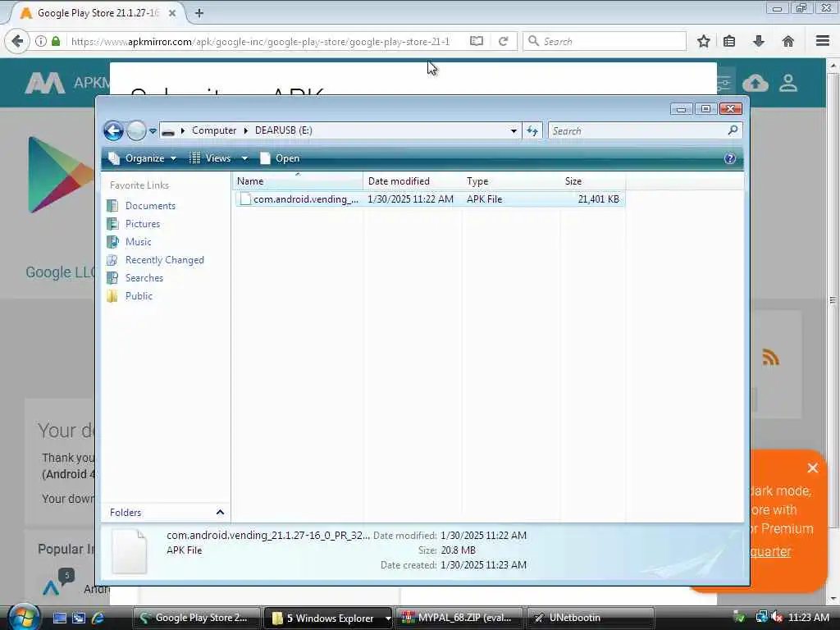Viewport: 840px width, 630px height.
Task: Click the Explorer help question mark icon
Action: coord(729,158)
